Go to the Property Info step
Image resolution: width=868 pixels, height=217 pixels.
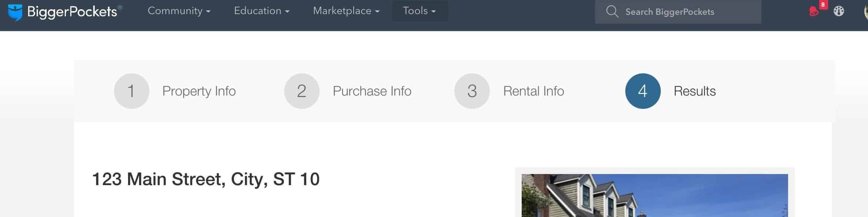(x=199, y=91)
